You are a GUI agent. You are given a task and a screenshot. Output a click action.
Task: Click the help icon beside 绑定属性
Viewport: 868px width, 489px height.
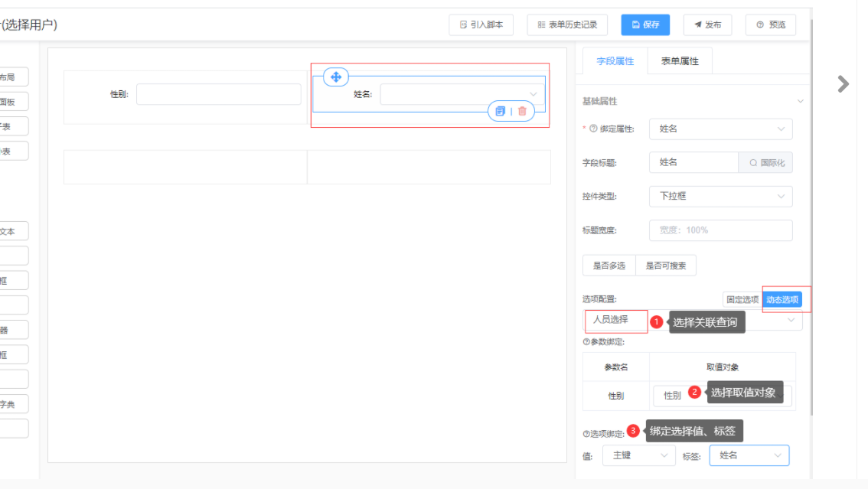coord(593,129)
